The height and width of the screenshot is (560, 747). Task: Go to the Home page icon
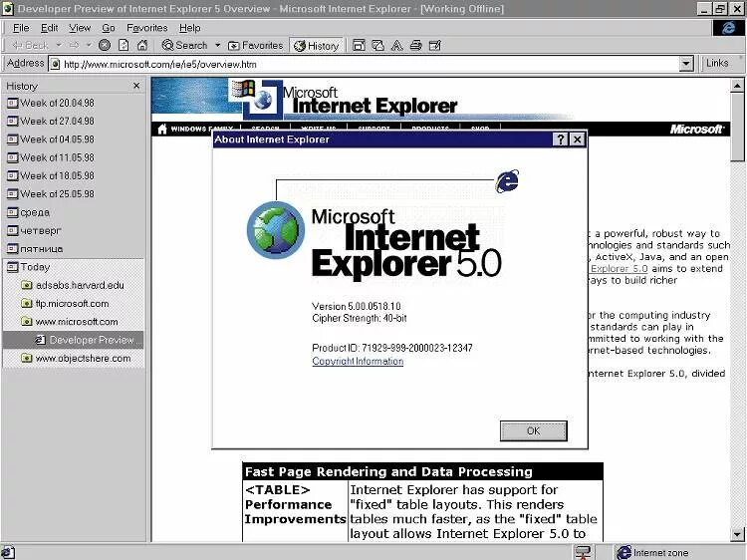142,45
